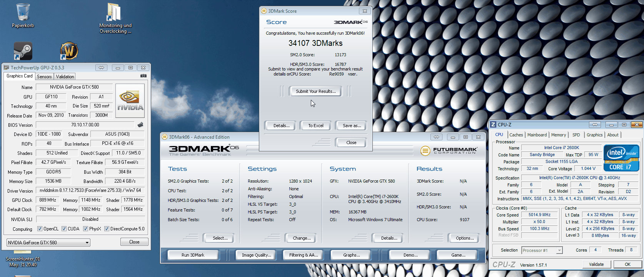This screenshot has height=277, width=644.
Task: Open the Memory tab in CPU-Z
Action: (558, 135)
